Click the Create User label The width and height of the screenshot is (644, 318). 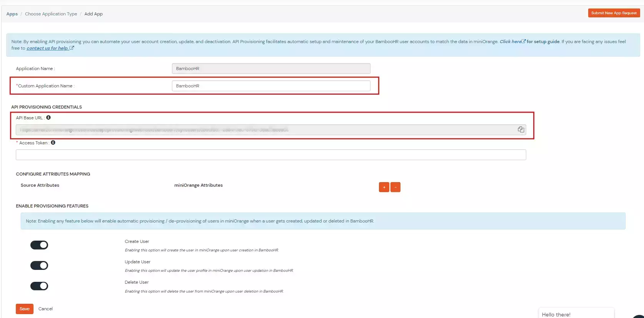tap(137, 241)
